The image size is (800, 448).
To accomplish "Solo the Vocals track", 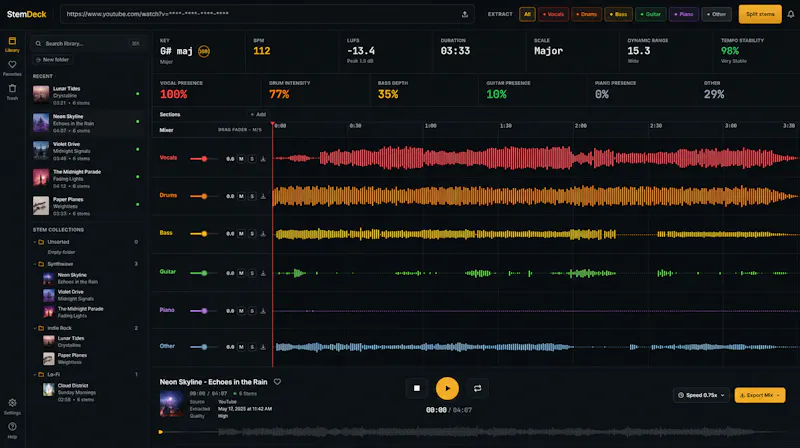I will [252, 159].
